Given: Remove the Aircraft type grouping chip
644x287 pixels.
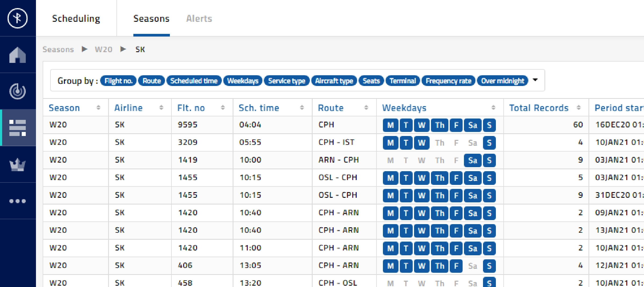Looking at the screenshot, I should click(x=334, y=81).
